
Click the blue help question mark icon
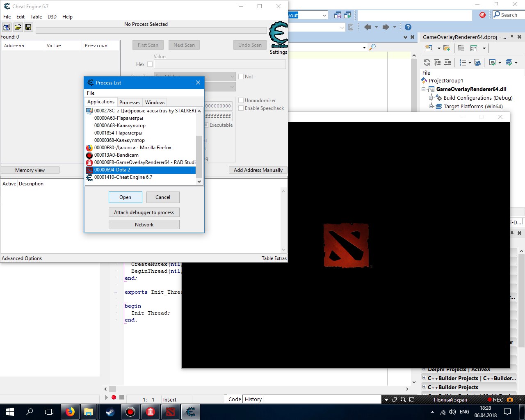(x=408, y=27)
